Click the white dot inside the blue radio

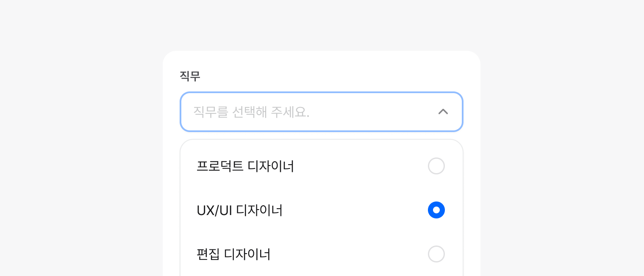(436, 210)
